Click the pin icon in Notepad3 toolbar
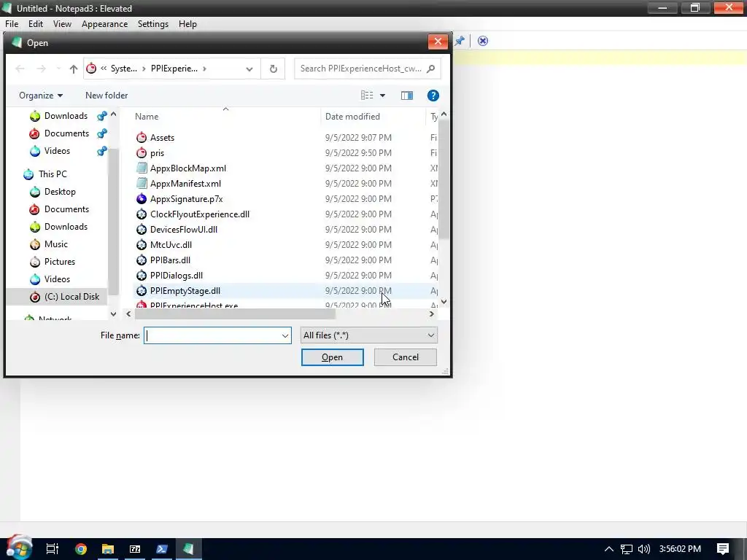 (460, 41)
